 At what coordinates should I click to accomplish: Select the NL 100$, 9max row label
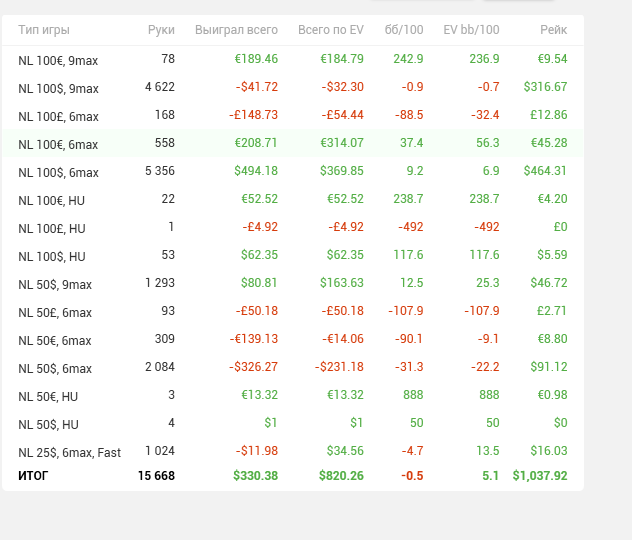58,89
